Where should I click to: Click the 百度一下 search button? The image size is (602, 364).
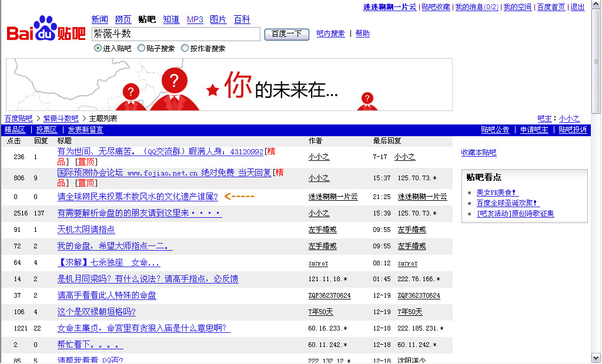pyautogui.click(x=287, y=34)
